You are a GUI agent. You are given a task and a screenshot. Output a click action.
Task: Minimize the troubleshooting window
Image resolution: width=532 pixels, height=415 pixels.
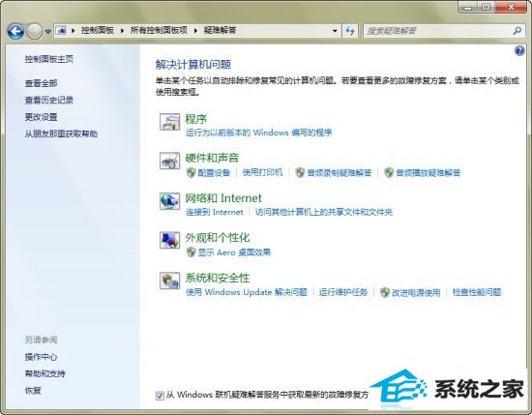(469, 7)
